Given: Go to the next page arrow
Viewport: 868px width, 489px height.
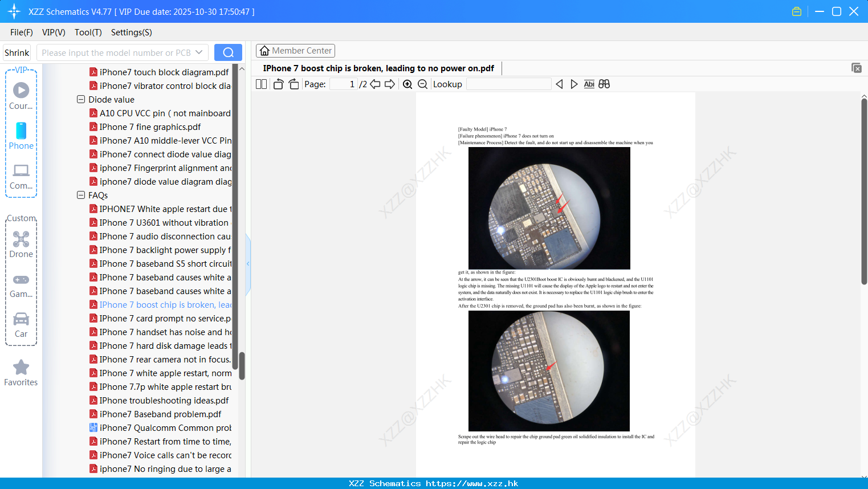Looking at the screenshot, I should (390, 84).
